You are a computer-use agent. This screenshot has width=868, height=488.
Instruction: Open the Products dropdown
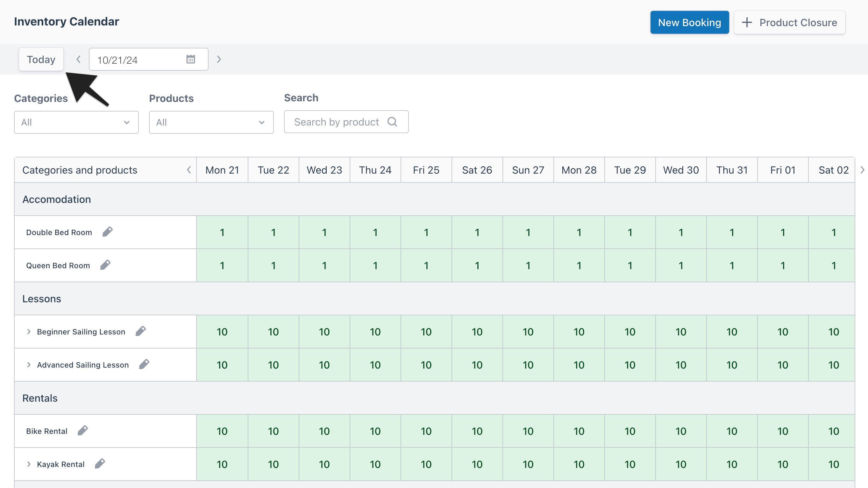click(211, 122)
